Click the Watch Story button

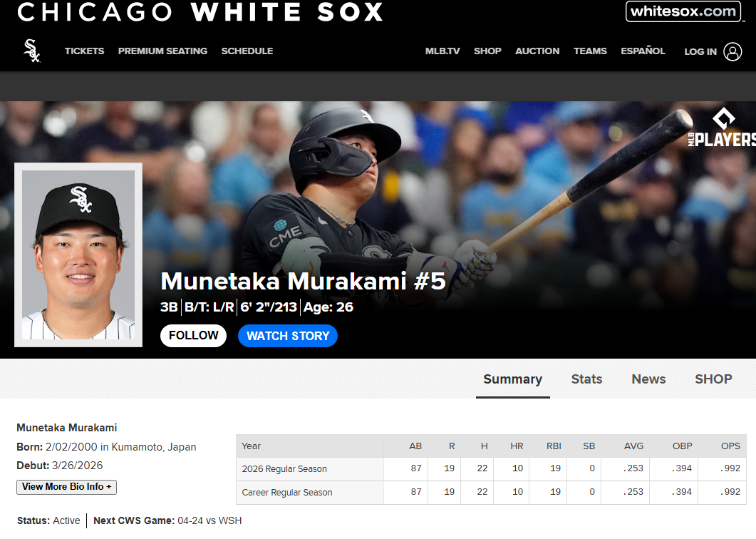(x=288, y=336)
